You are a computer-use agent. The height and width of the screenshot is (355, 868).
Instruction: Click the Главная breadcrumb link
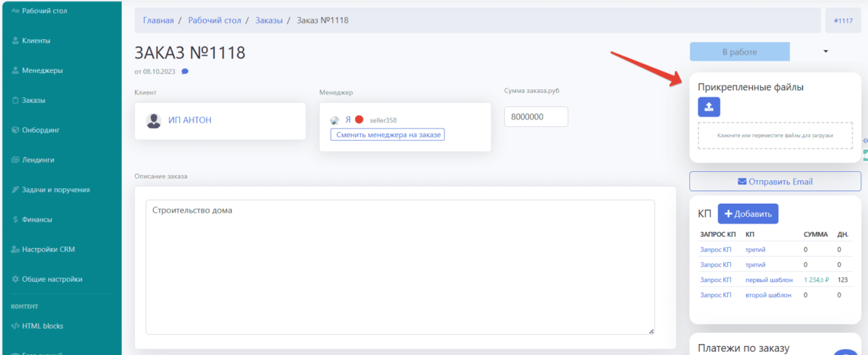pos(158,21)
